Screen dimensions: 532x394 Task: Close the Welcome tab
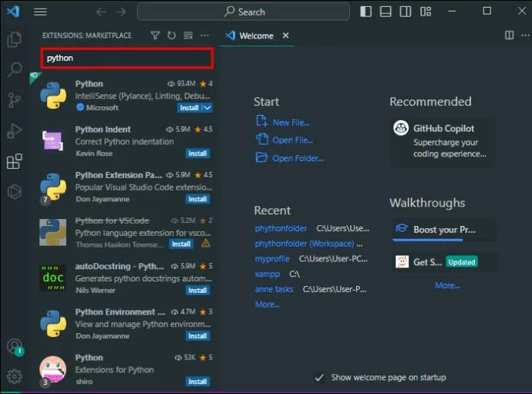(286, 35)
